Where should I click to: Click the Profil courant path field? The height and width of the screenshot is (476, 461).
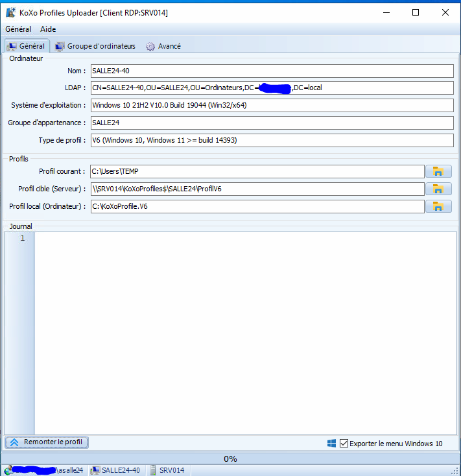[x=257, y=171]
